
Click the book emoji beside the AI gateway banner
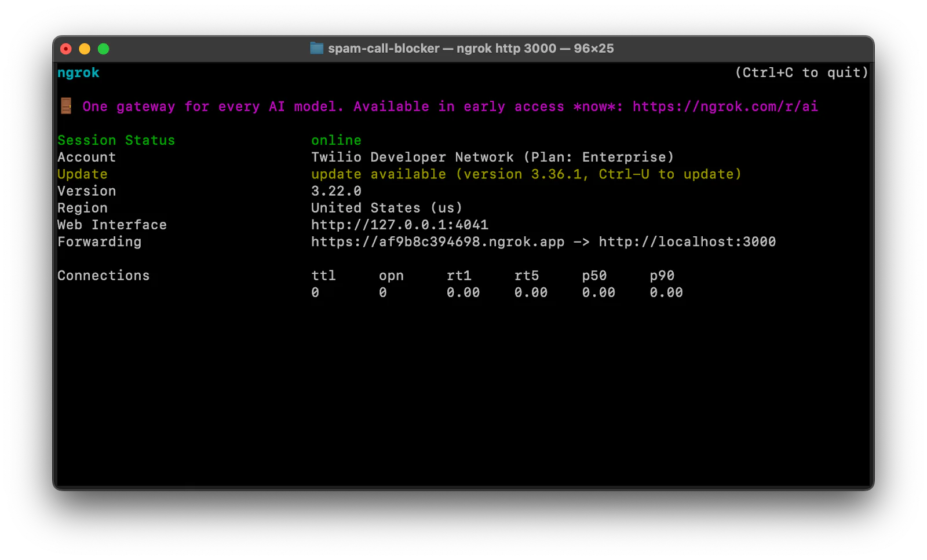point(65,106)
